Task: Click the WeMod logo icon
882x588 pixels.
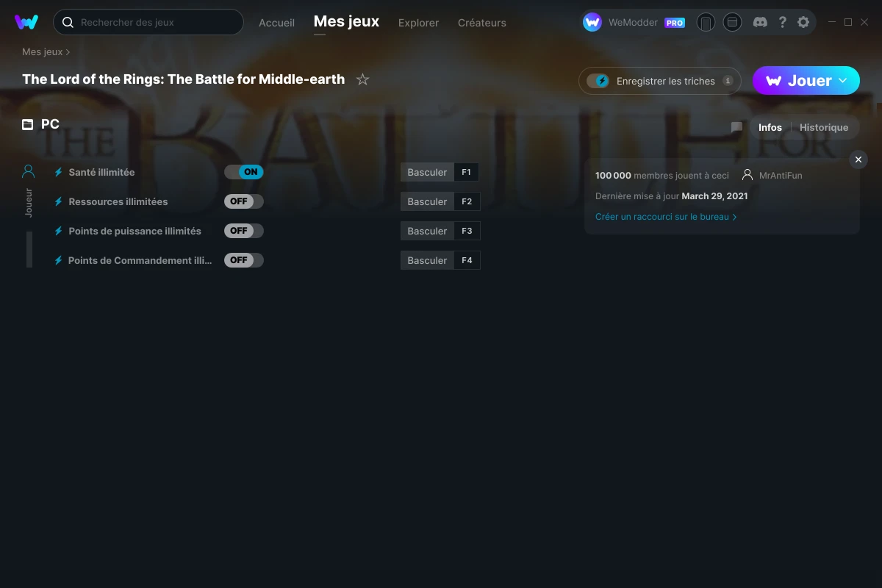Action: pyautogui.click(x=26, y=22)
